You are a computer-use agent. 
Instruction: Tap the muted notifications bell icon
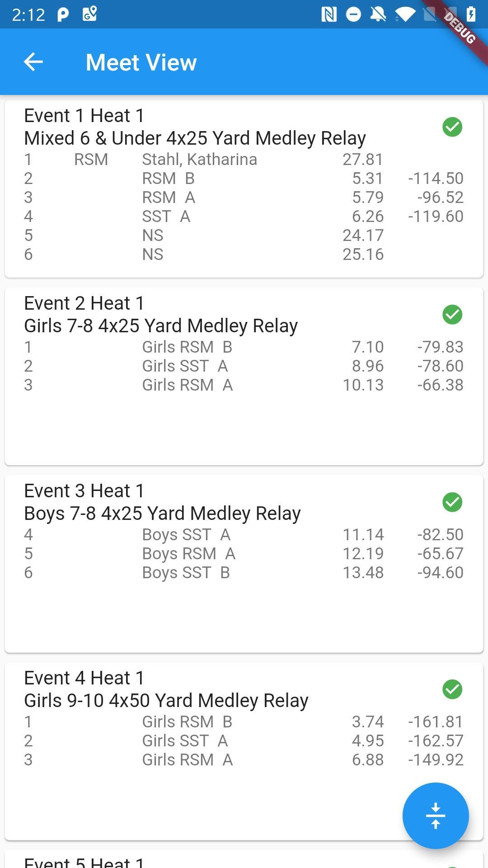click(x=378, y=14)
